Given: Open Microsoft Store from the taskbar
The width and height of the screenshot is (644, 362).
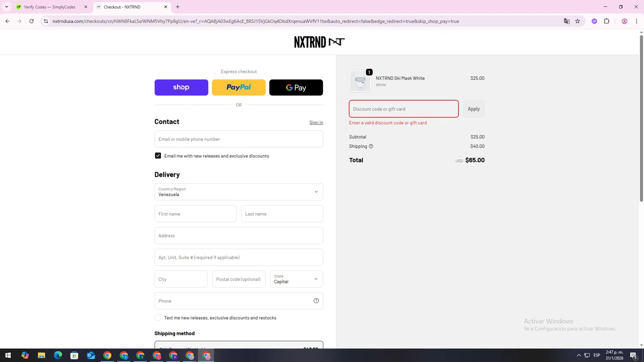Looking at the screenshot, I should (74, 355).
